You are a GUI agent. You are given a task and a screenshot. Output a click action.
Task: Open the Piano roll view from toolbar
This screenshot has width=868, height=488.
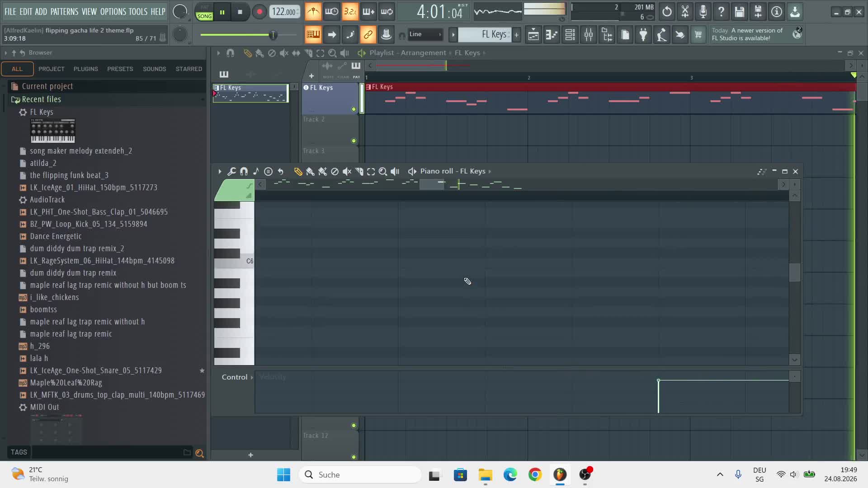(552, 34)
